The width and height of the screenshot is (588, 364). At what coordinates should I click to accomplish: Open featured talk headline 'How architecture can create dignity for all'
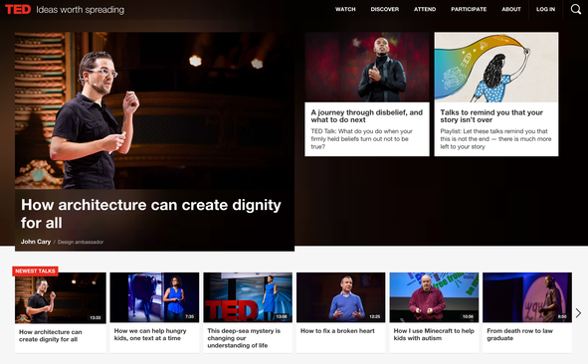pos(151,214)
